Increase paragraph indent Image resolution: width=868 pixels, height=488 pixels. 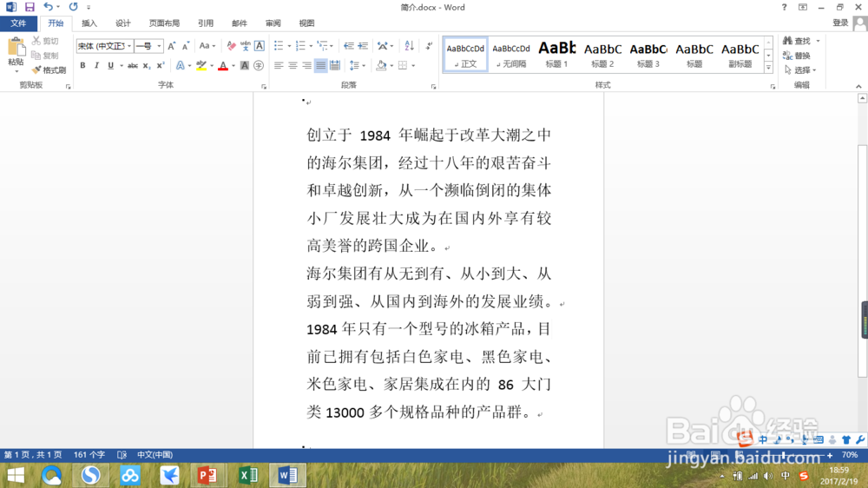pyautogui.click(x=363, y=46)
